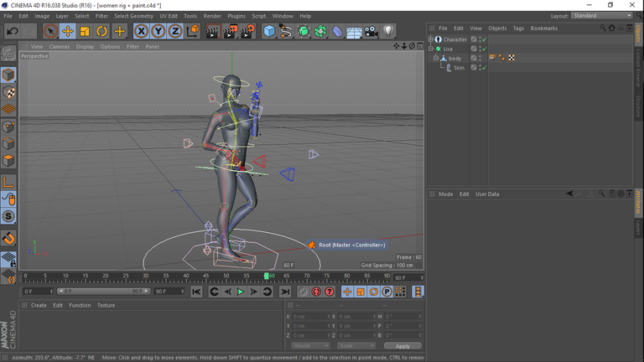
Task: Add a Cube primitive object
Action: pos(269,31)
